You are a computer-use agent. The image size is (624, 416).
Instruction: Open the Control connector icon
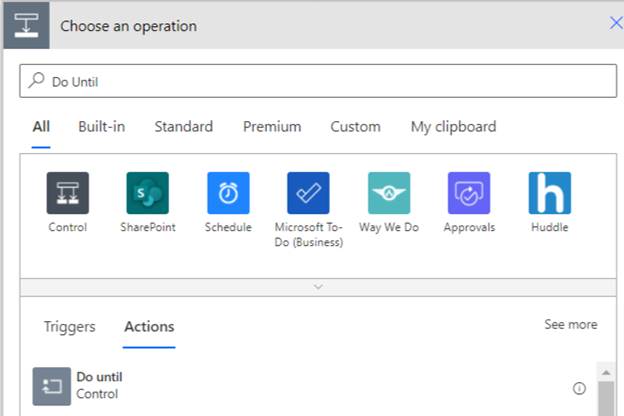pos(68,193)
